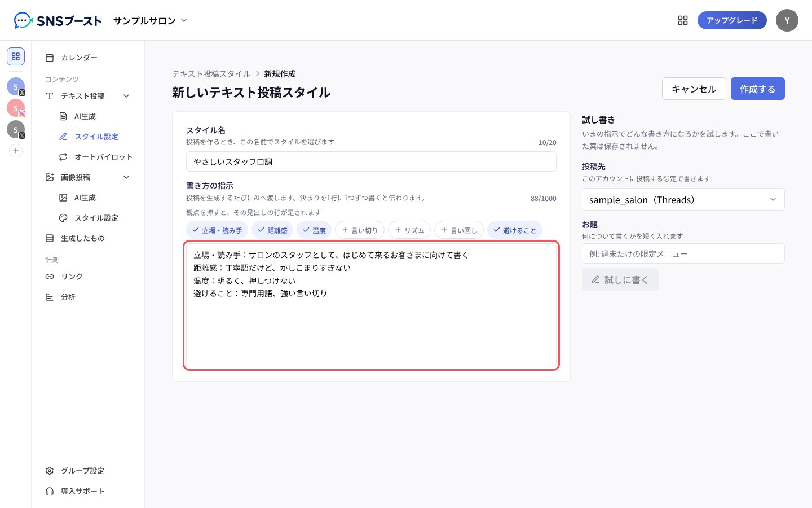812x508 pixels.
Task: Click the 試しに書く button
Action: coord(620,279)
